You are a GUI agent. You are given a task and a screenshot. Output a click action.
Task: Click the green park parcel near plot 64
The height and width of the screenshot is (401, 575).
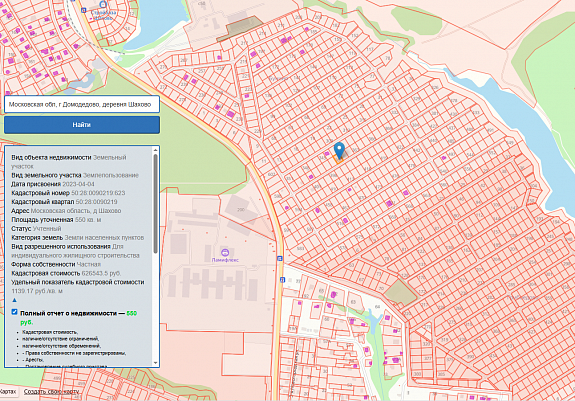(x=401, y=292)
